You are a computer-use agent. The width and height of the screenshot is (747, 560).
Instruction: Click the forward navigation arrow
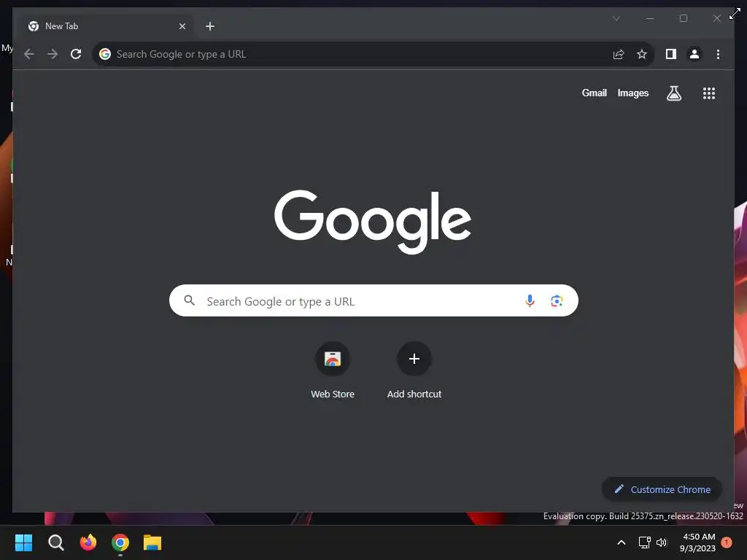53,54
